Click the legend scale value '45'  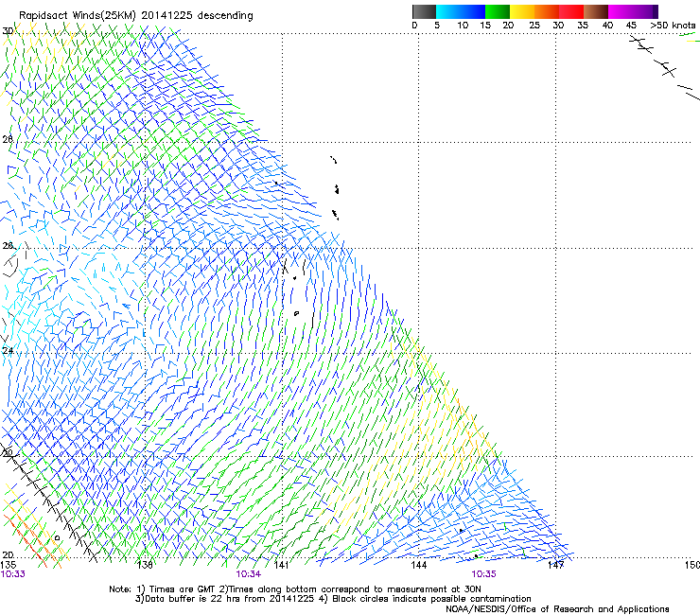click(x=631, y=25)
